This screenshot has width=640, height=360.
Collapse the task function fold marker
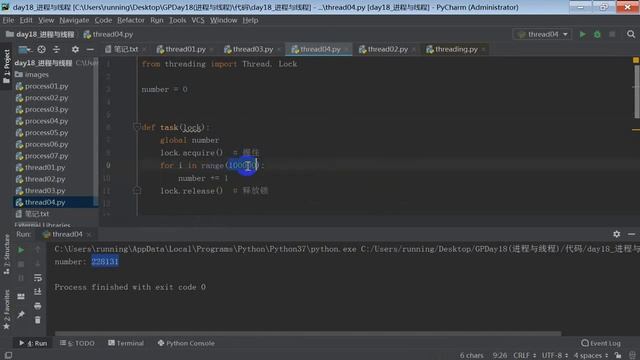137,127
